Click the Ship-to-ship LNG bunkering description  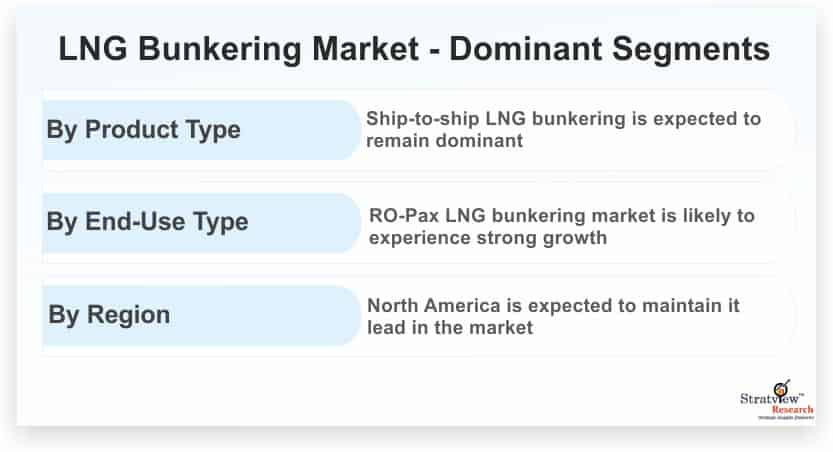coord(563,130)
